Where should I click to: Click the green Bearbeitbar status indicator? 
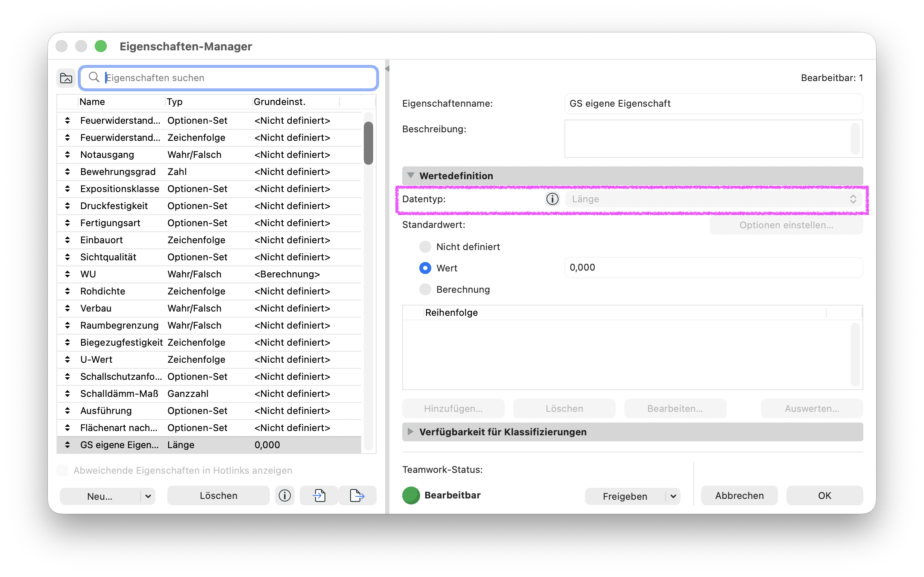coord(411,495)
